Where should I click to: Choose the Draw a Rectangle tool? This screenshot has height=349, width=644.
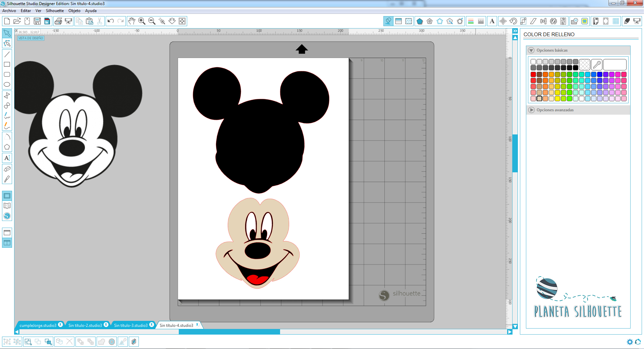[7, 64]
